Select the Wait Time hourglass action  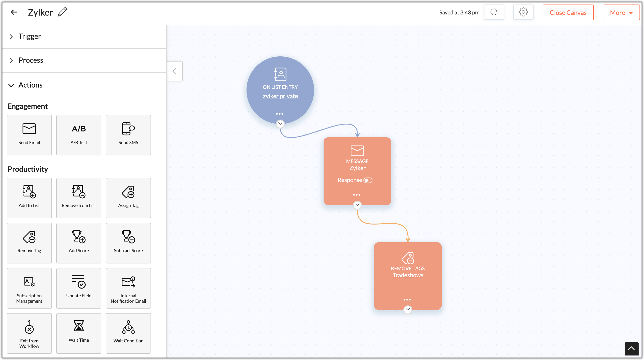[x=79, y=333]
